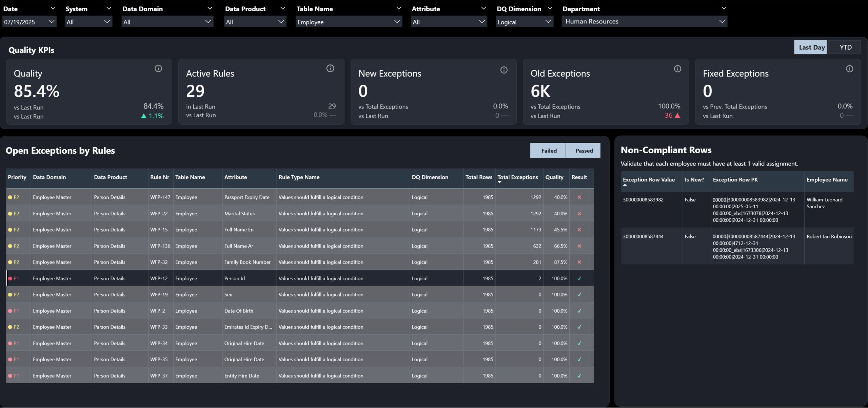This screenshot has height=408, width=868.
Task: Click the sort arrow on Total Exceptions column
Action: [x=499, y=183]
